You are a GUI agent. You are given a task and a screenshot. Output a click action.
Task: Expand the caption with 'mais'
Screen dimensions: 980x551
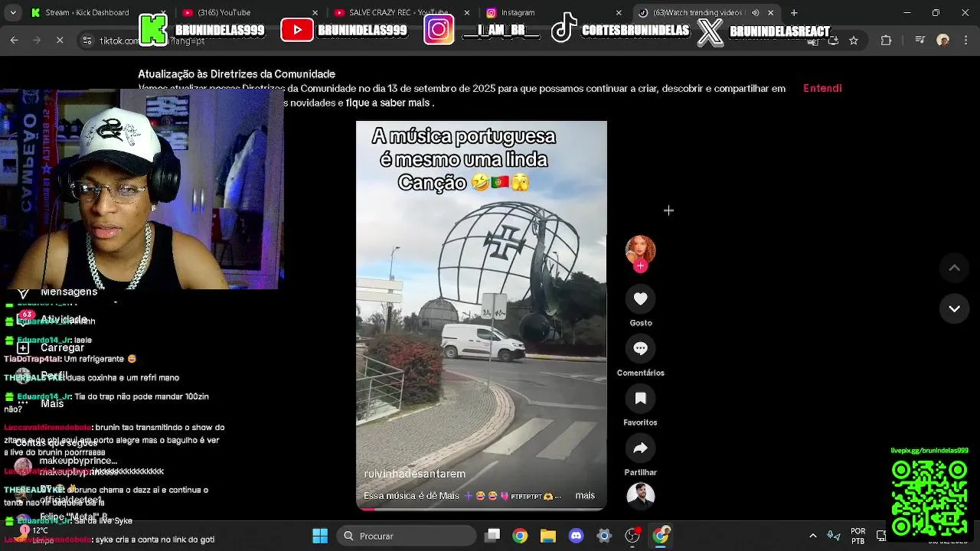tap(585, 495)
